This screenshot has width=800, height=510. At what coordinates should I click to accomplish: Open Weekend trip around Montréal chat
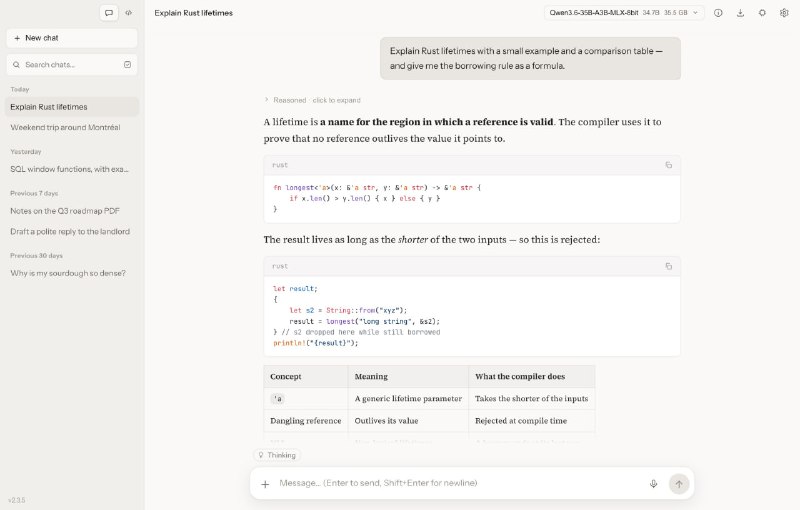tap(72, 128)
